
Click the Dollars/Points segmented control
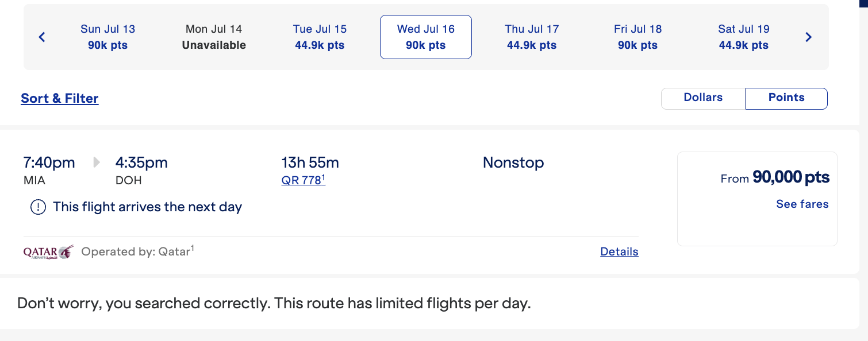click(x=744, y=98)
